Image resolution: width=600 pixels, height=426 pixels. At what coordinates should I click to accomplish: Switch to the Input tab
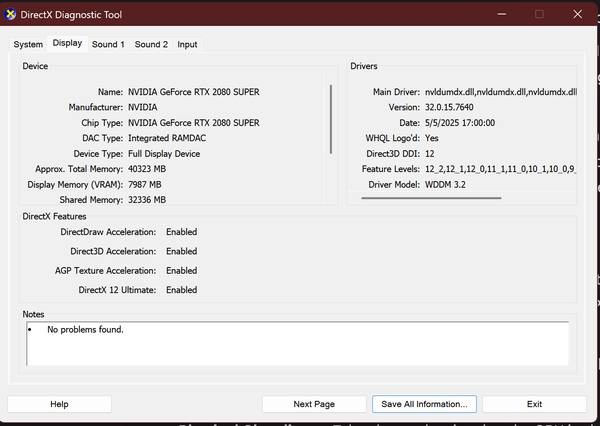point(187,44)
